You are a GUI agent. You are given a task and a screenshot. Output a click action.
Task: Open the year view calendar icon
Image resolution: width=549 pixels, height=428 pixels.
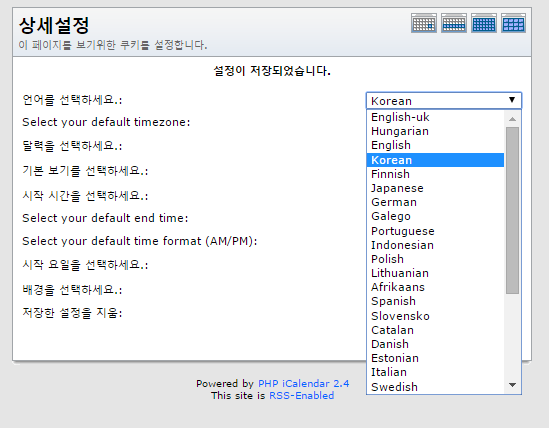pyautogui.click(x=513, y=23)
